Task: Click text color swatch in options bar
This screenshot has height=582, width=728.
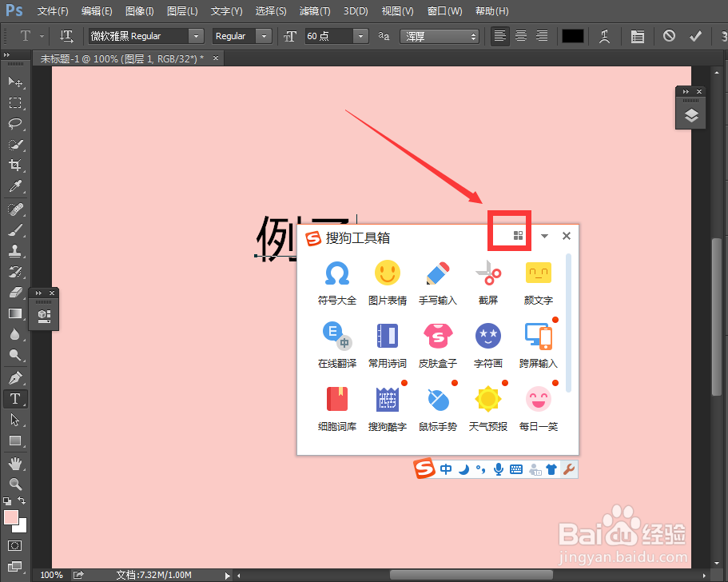Action: pyautogui.click(x=572, y=36)
